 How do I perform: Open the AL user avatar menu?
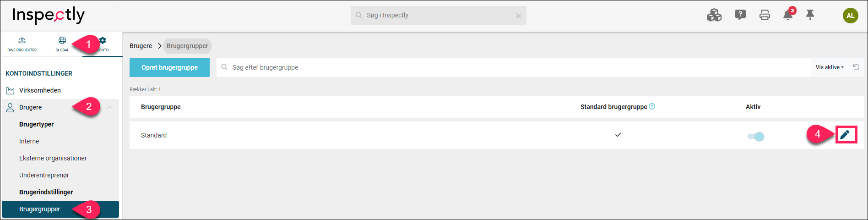pyautogui.click(x=851, y=15)
